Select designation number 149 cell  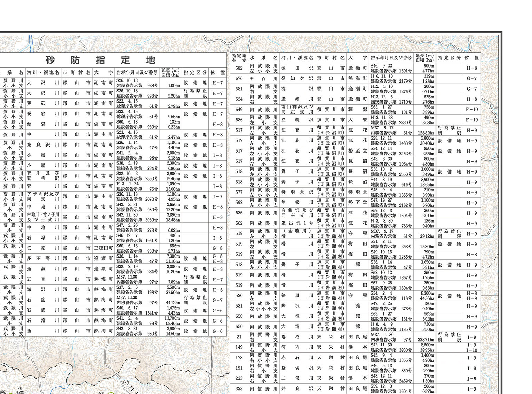(239, 347)
